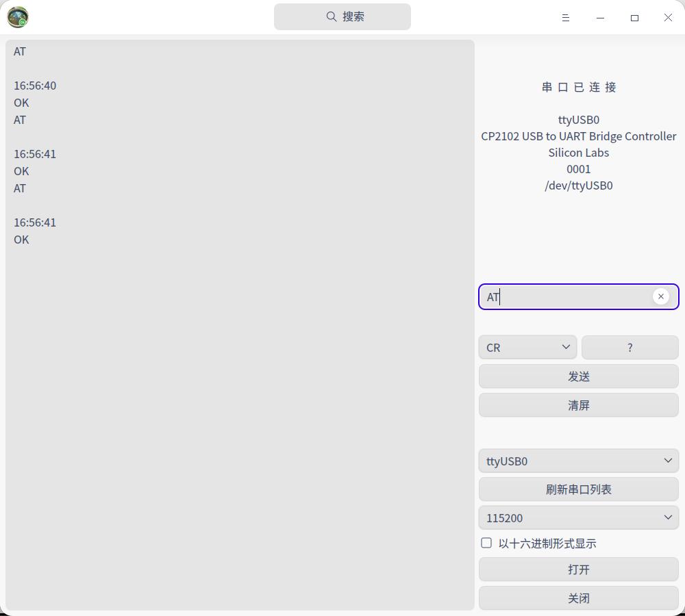Click the CP2102 USB to UART Bridge Controller text

578,136
